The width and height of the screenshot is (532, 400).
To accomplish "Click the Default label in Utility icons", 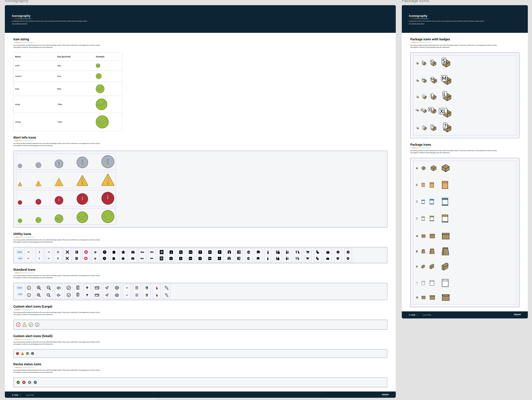I will pyautogui.click(x=20, y=252).
